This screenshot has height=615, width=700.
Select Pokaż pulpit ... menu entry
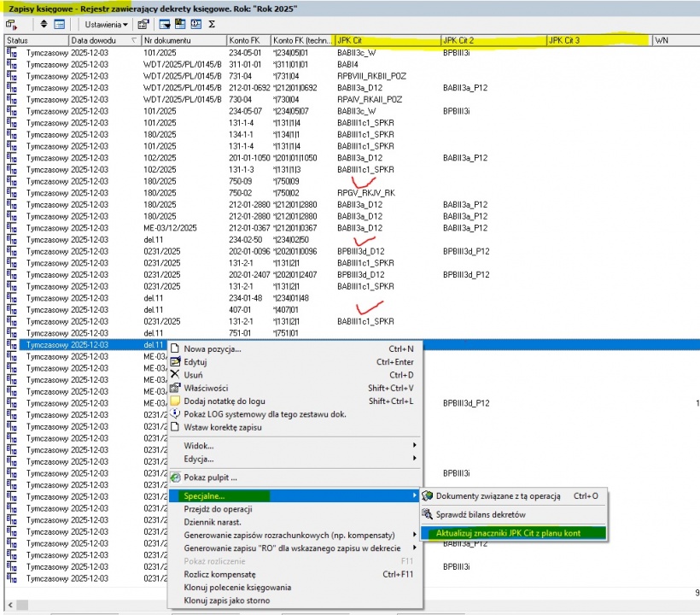[x=210, y=477]
